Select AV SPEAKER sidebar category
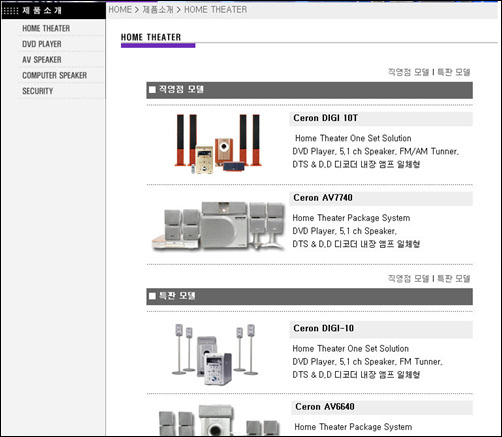Image resolution: width=502 pixels, height=437 pixels. [42, 60]
